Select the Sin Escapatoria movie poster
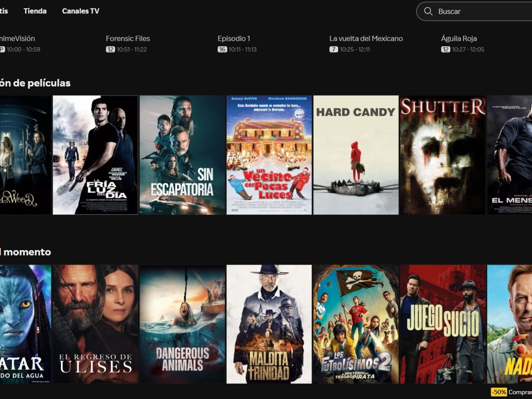 (182, 155)
